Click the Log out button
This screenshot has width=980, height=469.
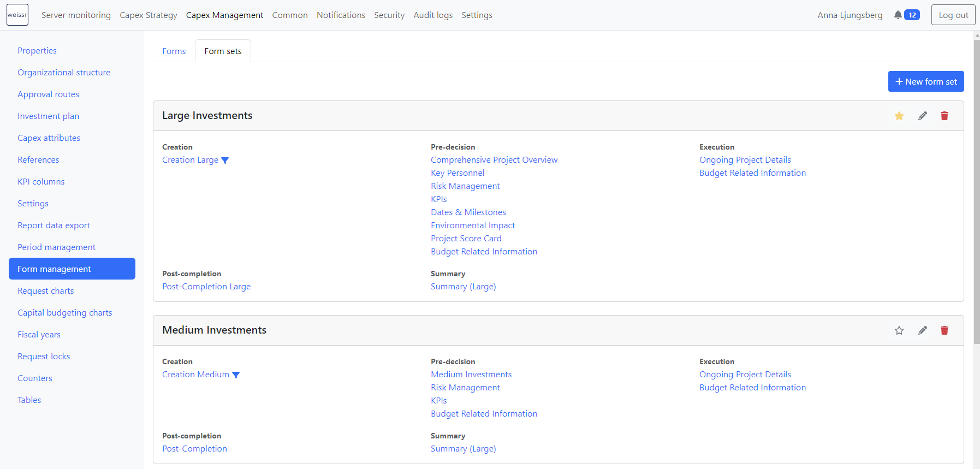click(x=953, y=15)
